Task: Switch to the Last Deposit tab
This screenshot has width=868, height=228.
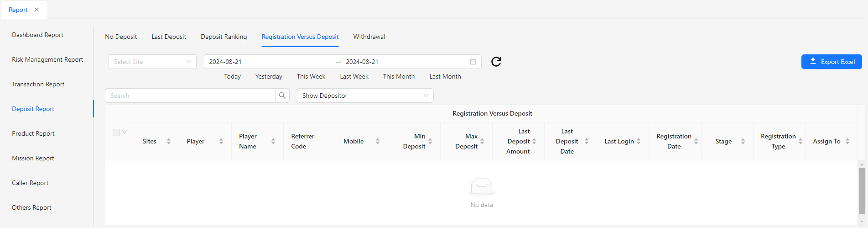Action: click(169, 37)
